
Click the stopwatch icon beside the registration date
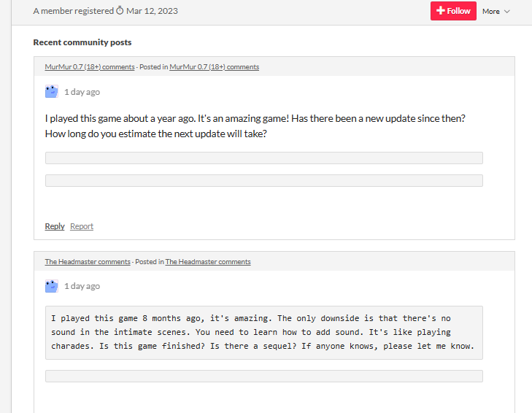tap(120, 11)
